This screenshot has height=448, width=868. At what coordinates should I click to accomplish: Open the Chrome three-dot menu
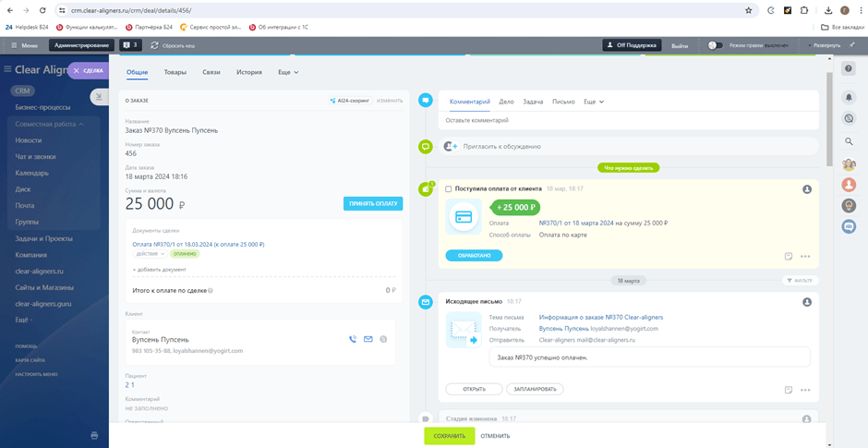(861, 10)
